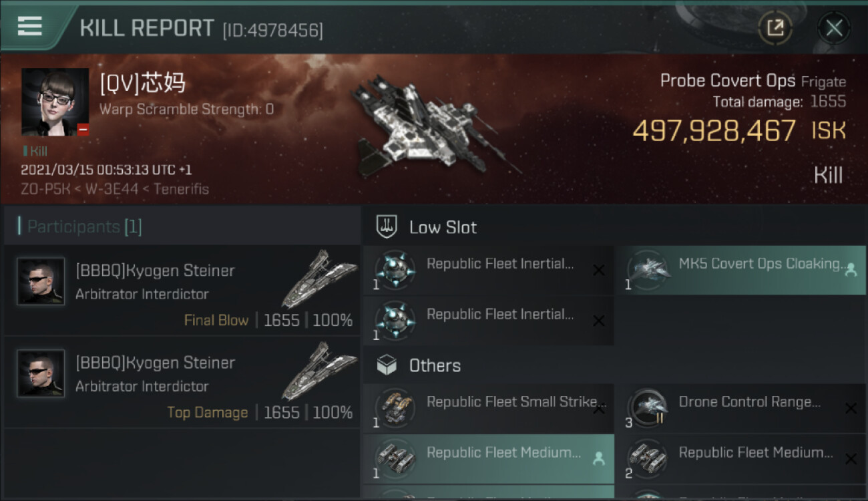Click the ZO-P5K location link

(45, 189)
